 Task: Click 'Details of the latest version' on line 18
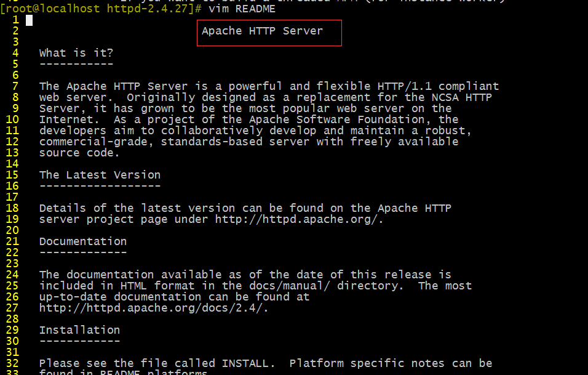pyautogui.click(x=137, y=208)
